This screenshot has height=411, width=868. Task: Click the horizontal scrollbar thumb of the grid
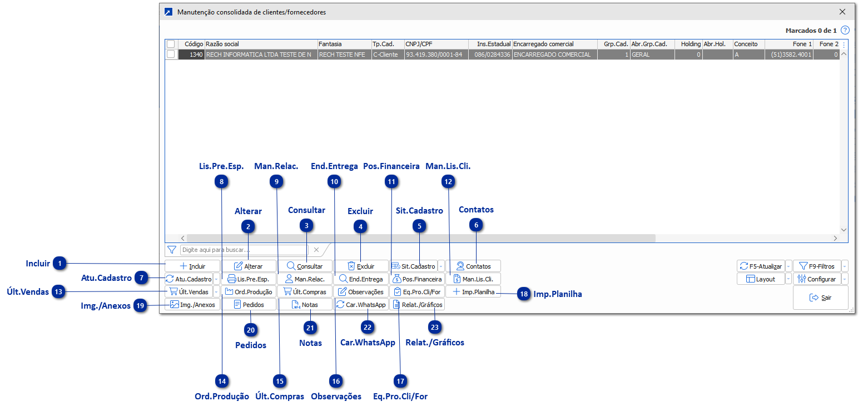421,238
